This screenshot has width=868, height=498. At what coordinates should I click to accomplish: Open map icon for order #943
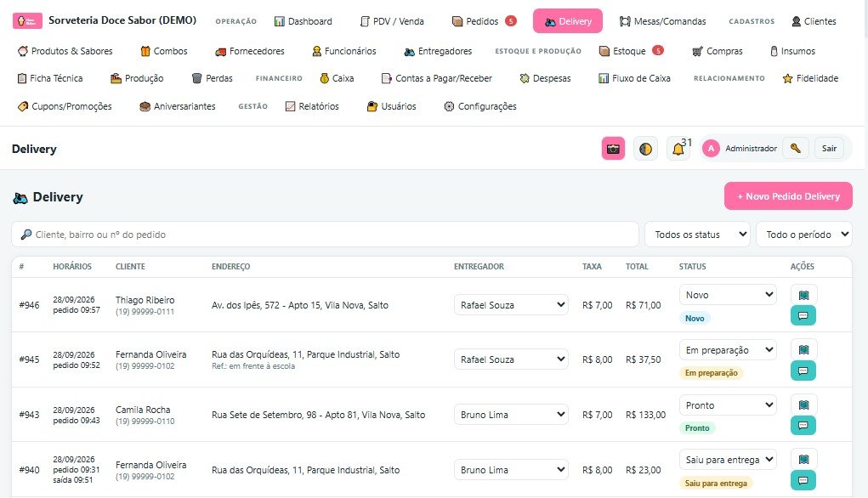(x=803, y=405)
